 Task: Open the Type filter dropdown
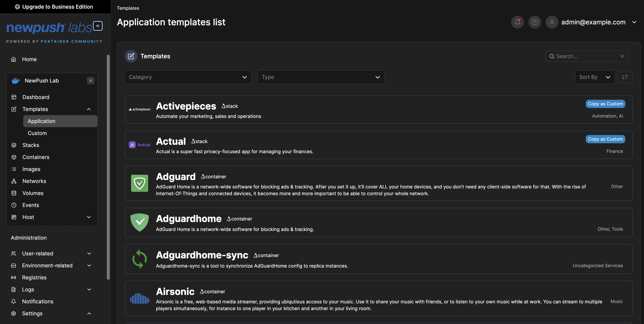tap(321, 77)
